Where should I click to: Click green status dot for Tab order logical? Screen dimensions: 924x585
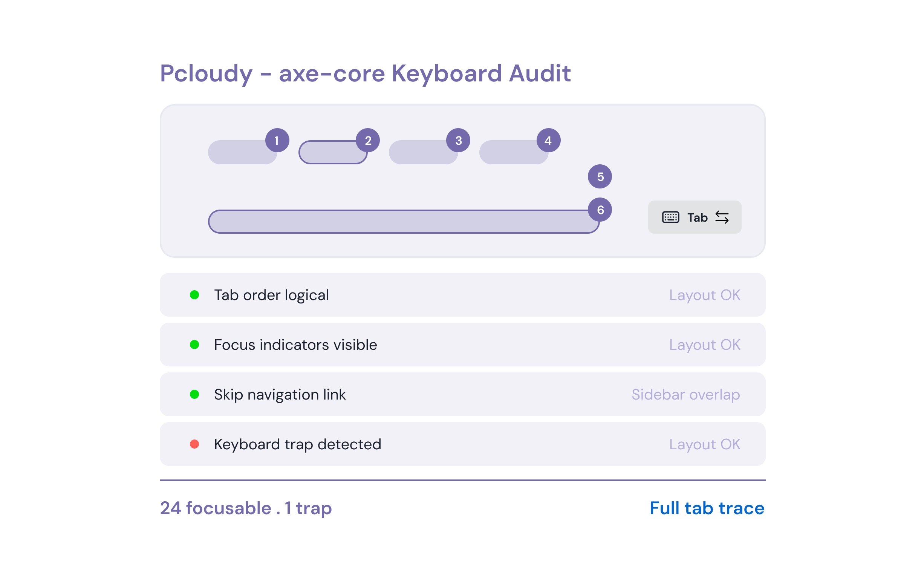195,295
